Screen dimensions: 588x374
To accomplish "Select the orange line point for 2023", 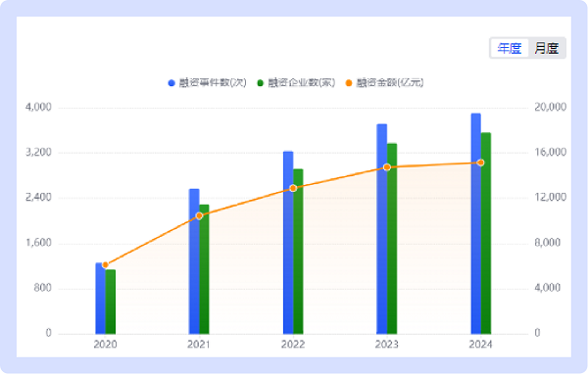I will pyautogui.click(x=387, y=167).
